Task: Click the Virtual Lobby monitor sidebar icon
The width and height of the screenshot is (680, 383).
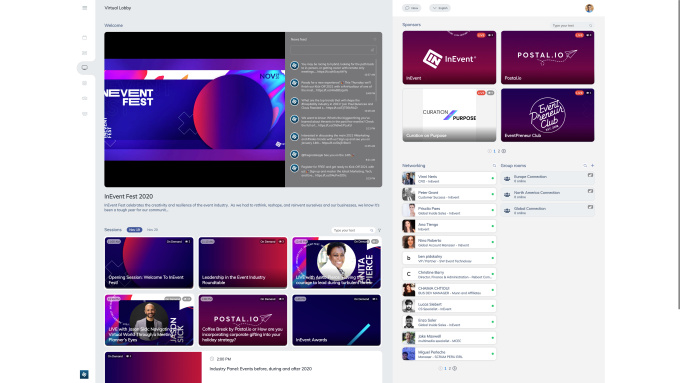Action: (85, 68)
